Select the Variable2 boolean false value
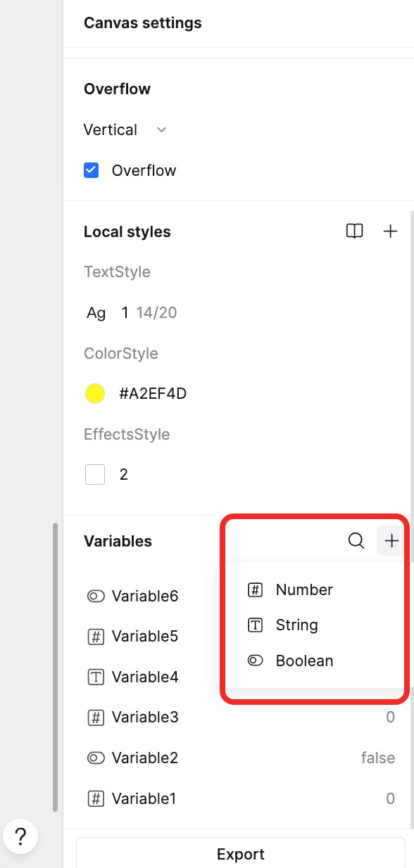This screenshot has width=414, height=868. pyautogui.click(x=378, y=758)
